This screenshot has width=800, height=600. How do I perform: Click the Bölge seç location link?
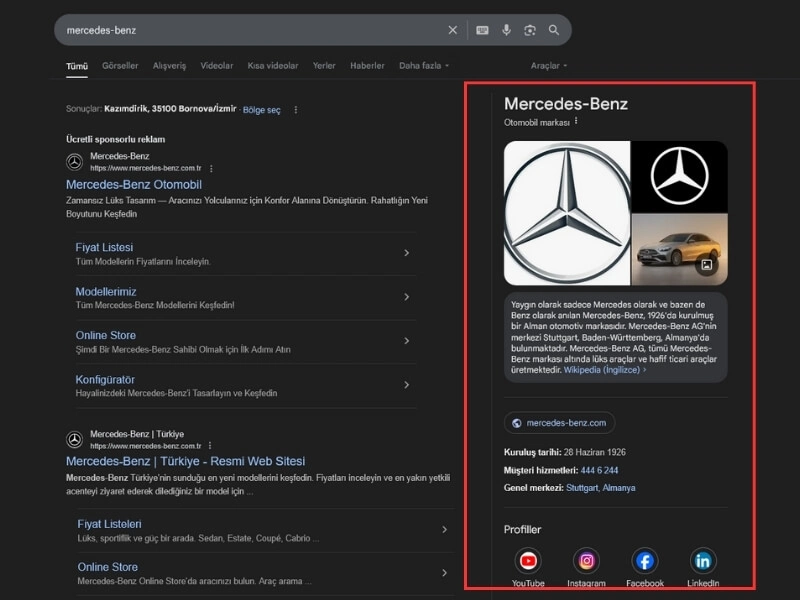click(262, 110)
